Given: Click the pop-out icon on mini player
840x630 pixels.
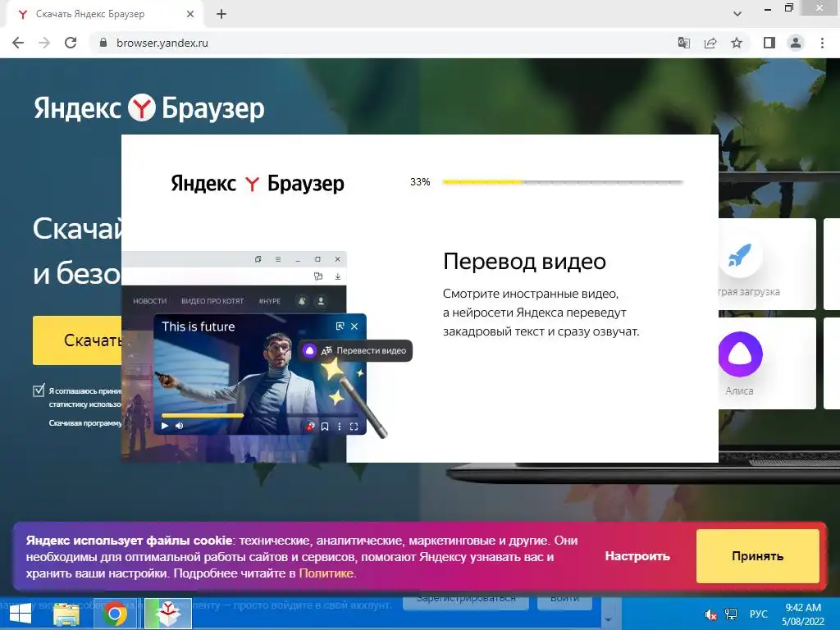Looking at the screenshot, I should (340, 326).
